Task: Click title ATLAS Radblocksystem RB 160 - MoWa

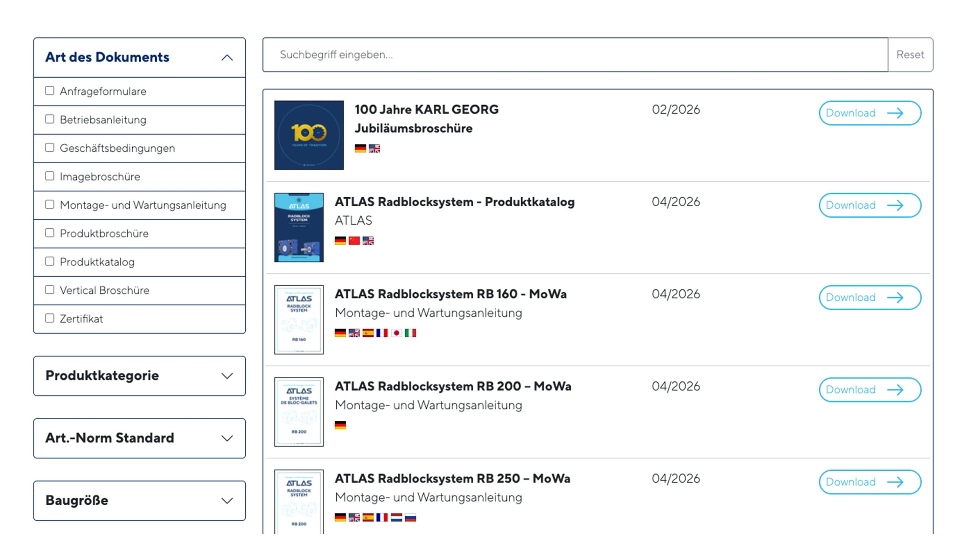Action: tap(450, 294)
